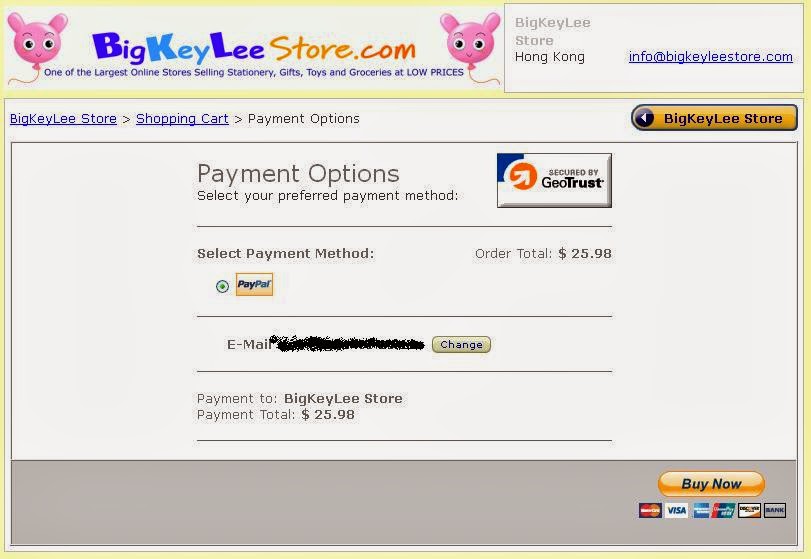
Task: Click the Discover card icon
Action: click(749, 510)
